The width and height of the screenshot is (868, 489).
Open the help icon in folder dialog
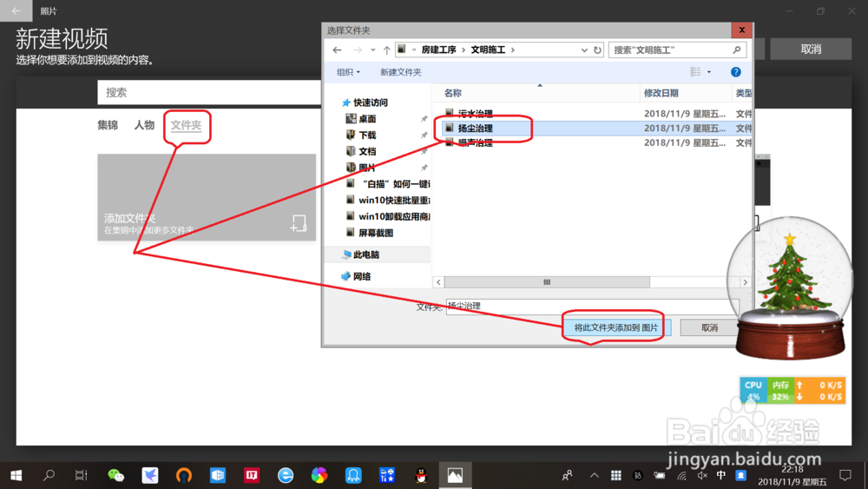(736, 72)
